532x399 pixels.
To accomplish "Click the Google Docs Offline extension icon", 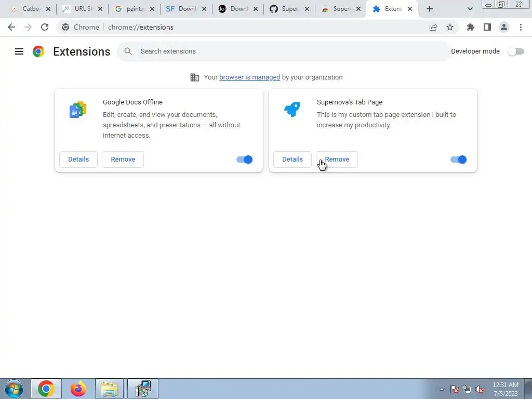I will [78, 110].
